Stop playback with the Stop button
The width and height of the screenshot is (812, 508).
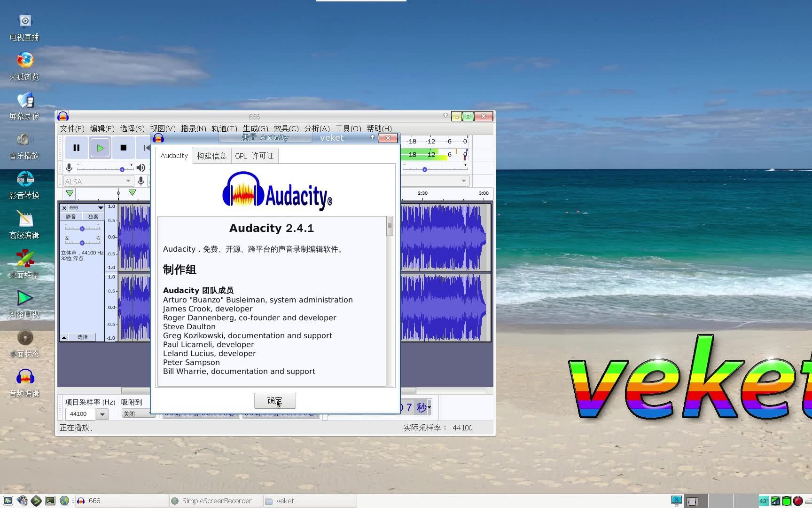124,148
